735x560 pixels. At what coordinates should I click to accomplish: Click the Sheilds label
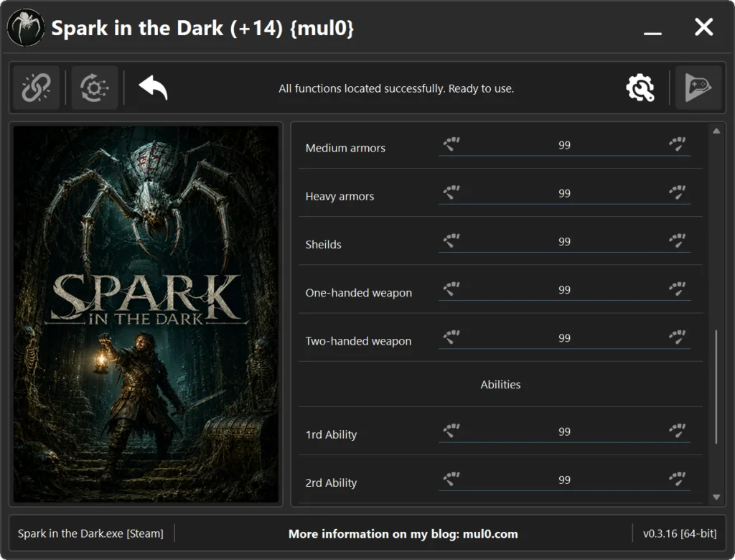tap(323, 244)
